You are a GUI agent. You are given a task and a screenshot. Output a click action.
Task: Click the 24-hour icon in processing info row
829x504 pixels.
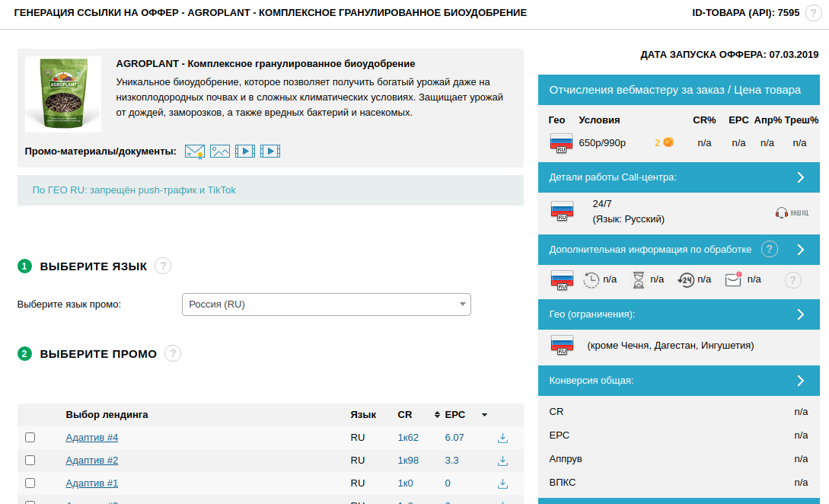click(x=686, y=279)
